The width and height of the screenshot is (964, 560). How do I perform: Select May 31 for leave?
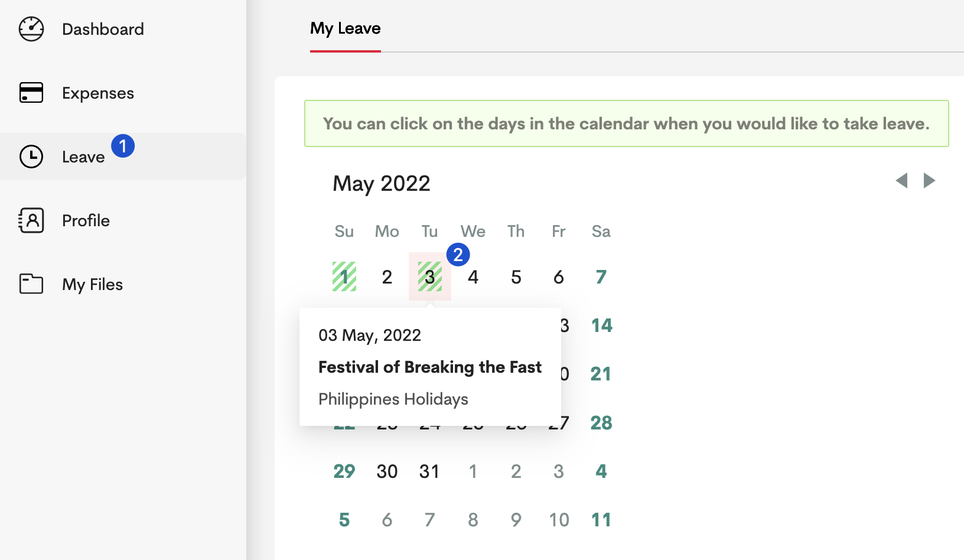[429, 471]
